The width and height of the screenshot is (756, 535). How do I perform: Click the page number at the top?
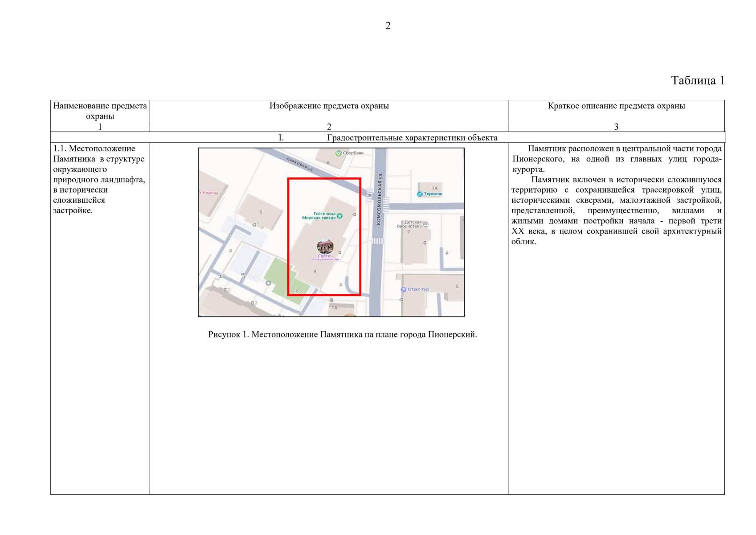coord(388,26)
